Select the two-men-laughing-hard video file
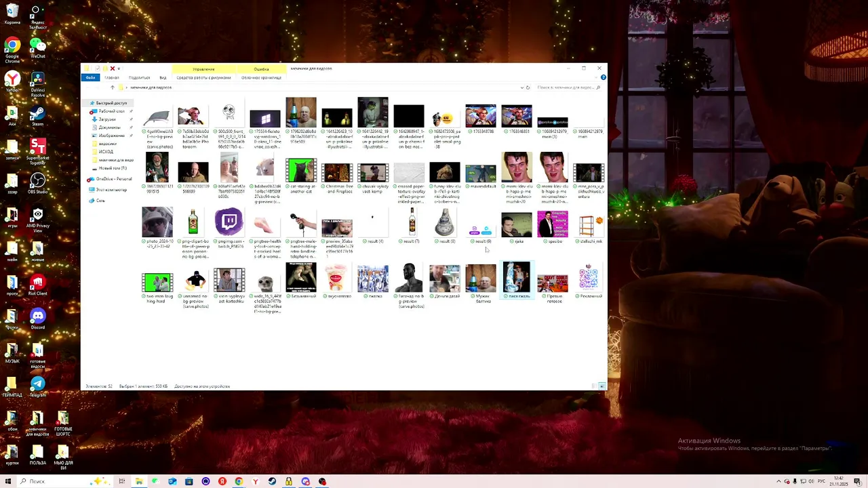This screenshot has height=488, width=868. coord(157,288)
